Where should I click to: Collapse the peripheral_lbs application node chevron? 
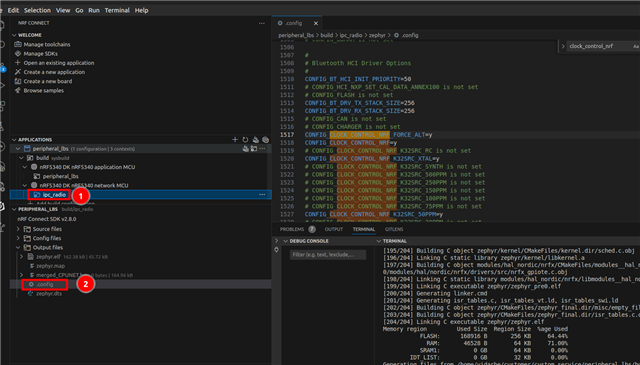click(18, 149)
